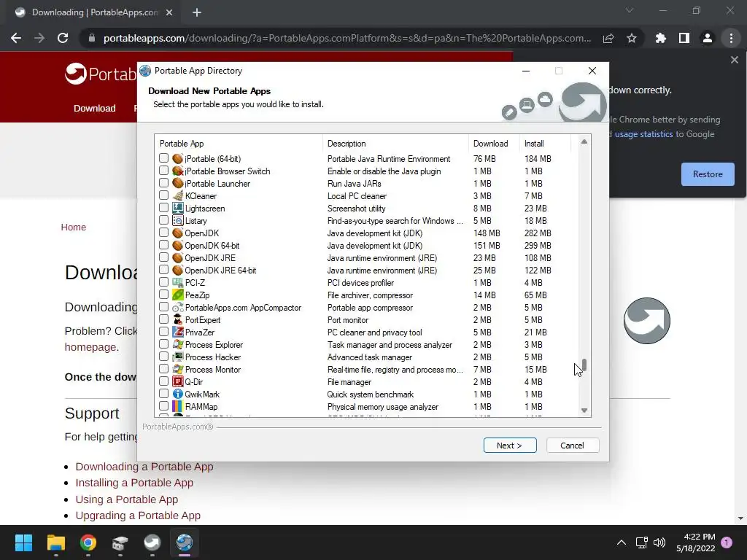Open Installing a Portable App link

pos(134,483)
